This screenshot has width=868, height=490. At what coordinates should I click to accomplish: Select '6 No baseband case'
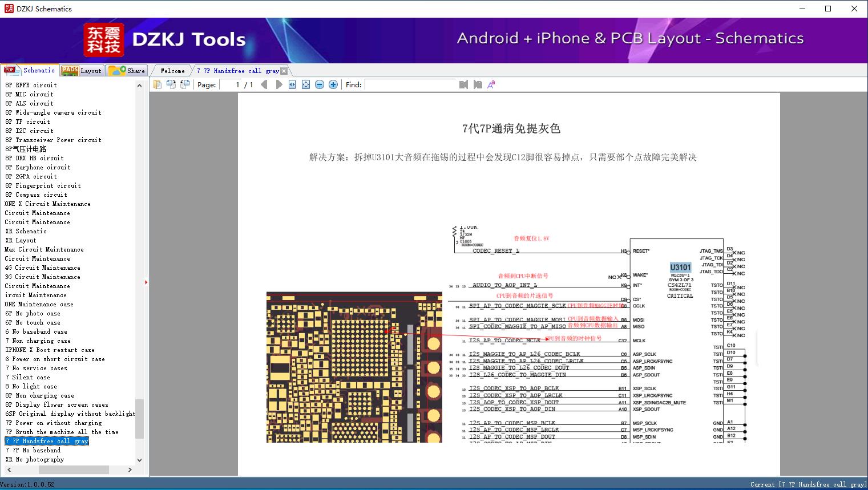pyautogui.click(x=36, y=331)
